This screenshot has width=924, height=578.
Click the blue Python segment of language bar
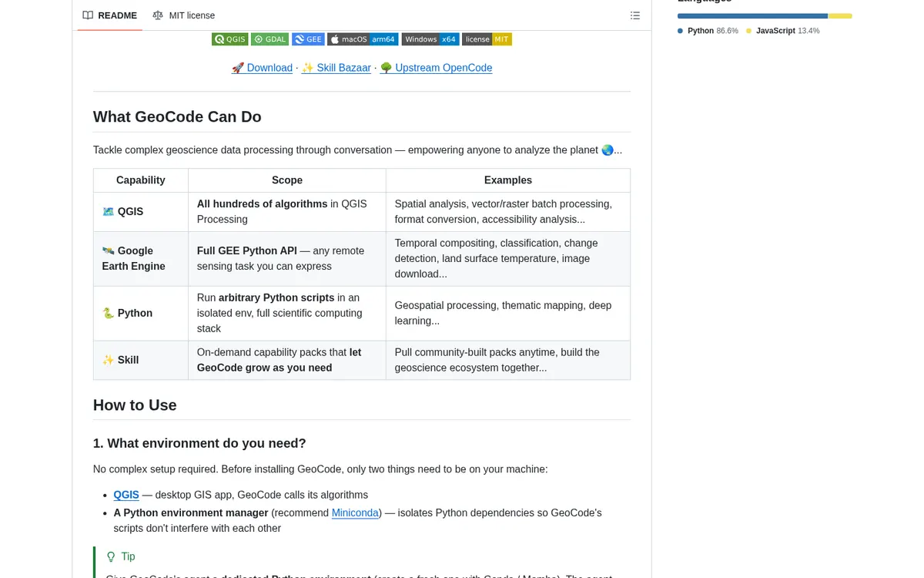point(752,15)
